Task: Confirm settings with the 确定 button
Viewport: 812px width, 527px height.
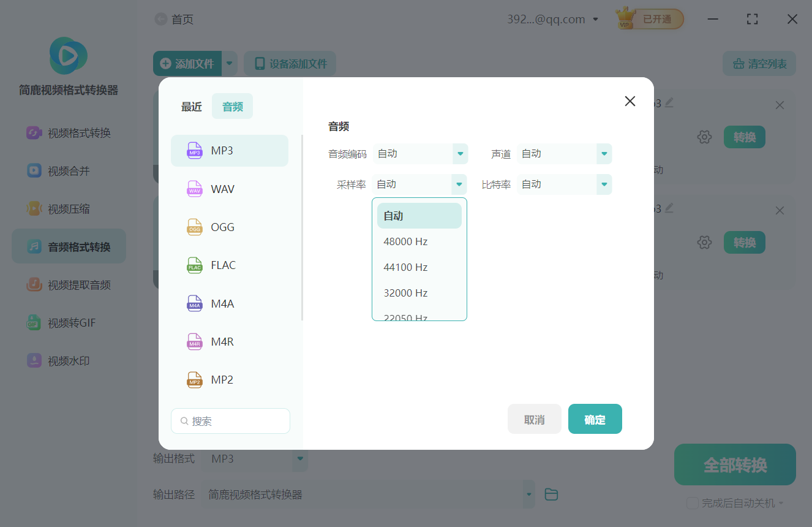Action: click(595, 419)
